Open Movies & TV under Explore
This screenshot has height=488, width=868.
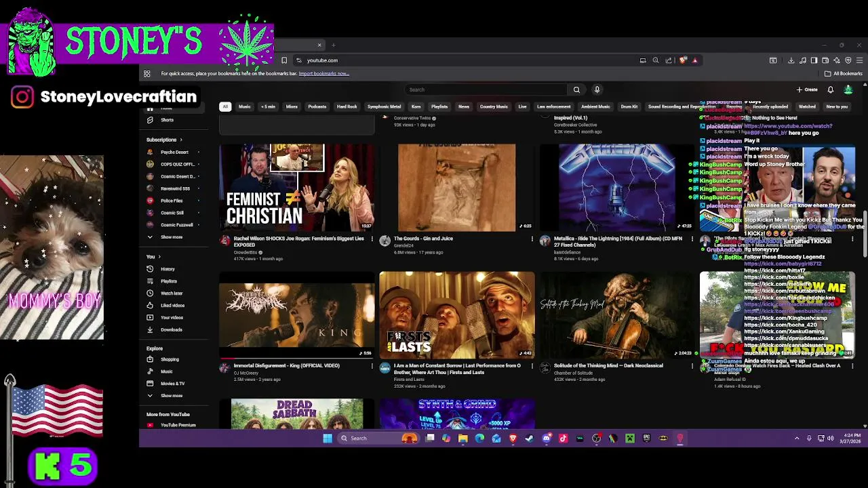pyautogui.click(x=175, y=384)
